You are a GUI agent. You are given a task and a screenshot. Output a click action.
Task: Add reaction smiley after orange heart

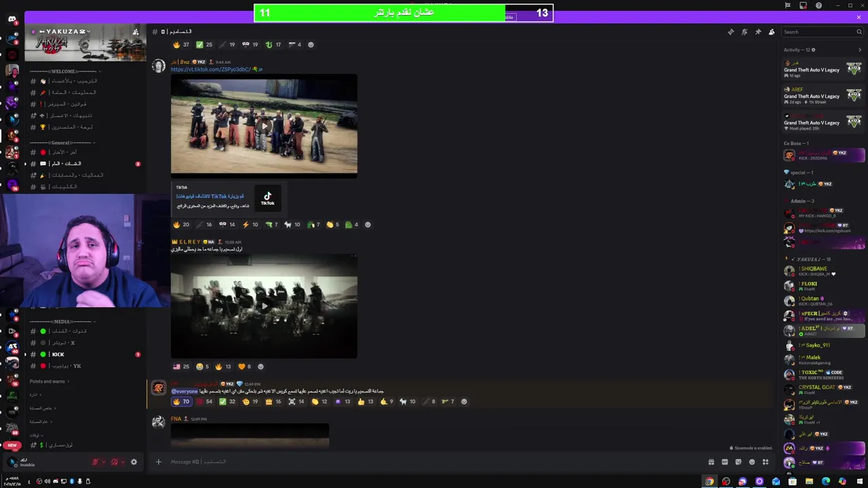[x=260, y=367]
